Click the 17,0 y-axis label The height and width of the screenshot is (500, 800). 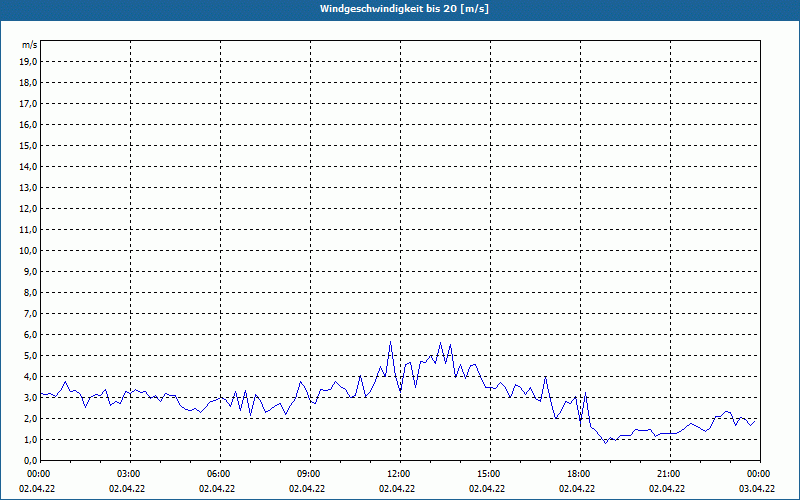[x=28, y=104]
